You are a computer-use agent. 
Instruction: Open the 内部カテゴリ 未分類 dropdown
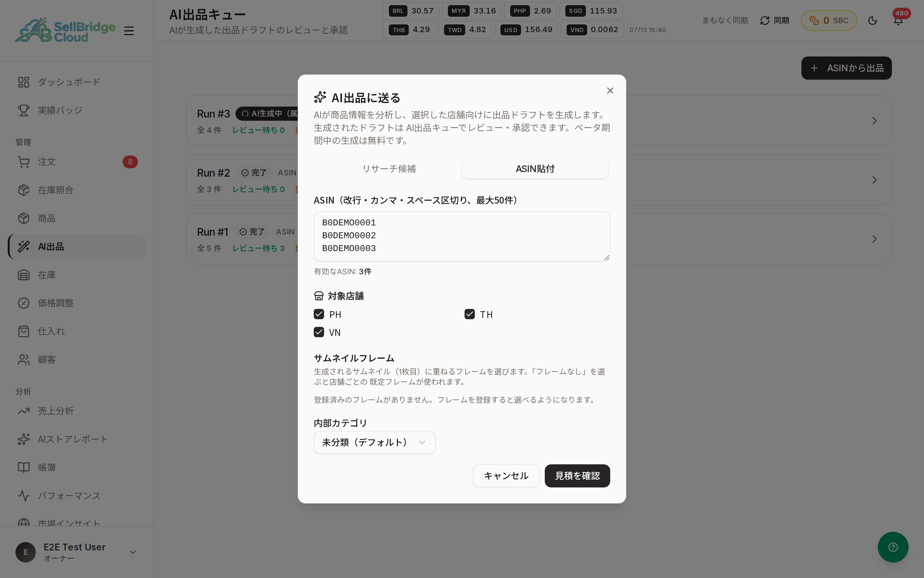(x=374, y=442)
